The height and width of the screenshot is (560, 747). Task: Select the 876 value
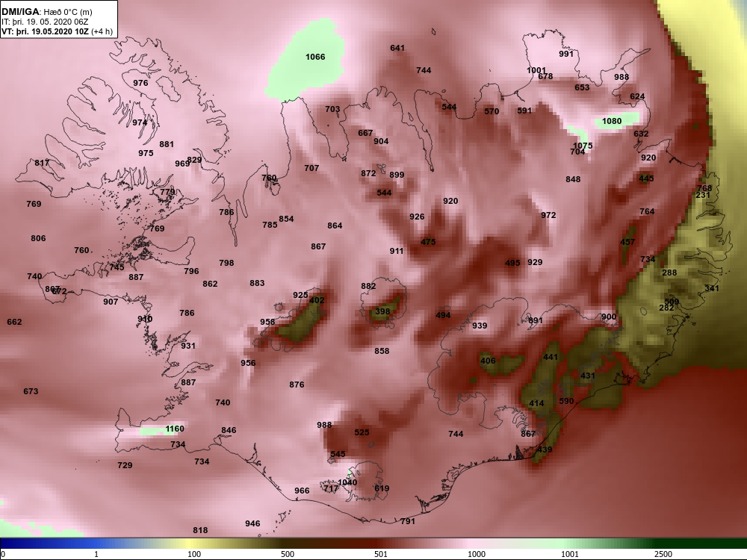(297, 385)
